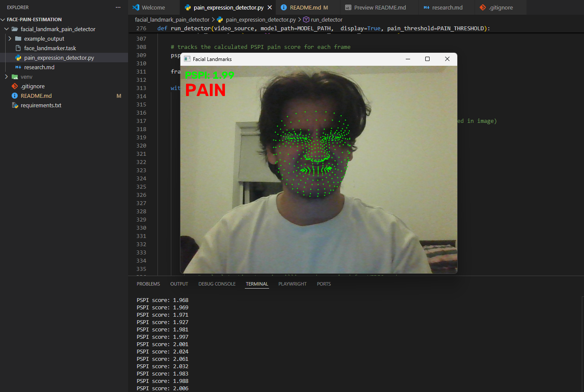Image resolution: width=584 pixels, height=392 pixels.
Task: Click Python icon on pain_expression_detector.py tab
Action: [188, 7]
